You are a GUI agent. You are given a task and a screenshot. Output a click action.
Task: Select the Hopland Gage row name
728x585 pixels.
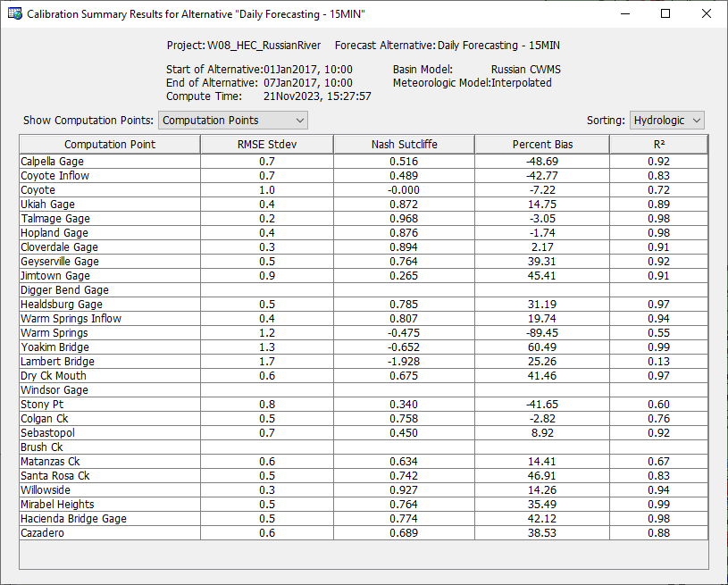tap(54, 233)
